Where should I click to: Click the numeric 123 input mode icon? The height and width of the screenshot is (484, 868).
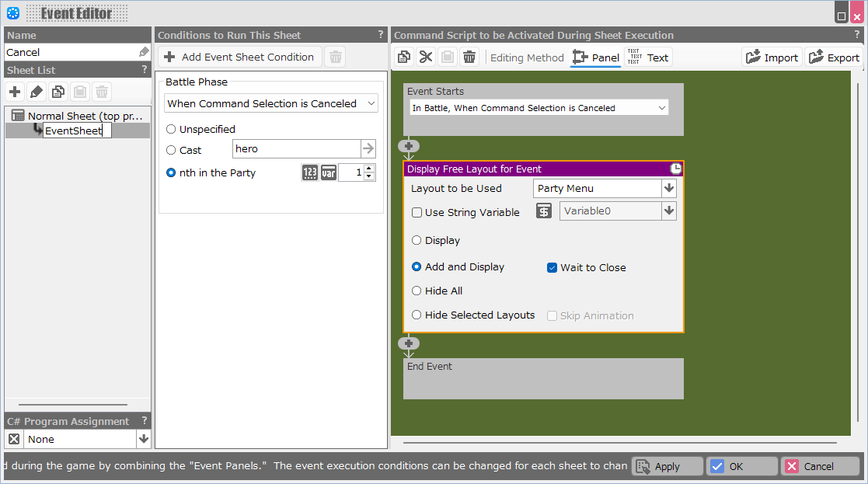click(x=309, y=172)
